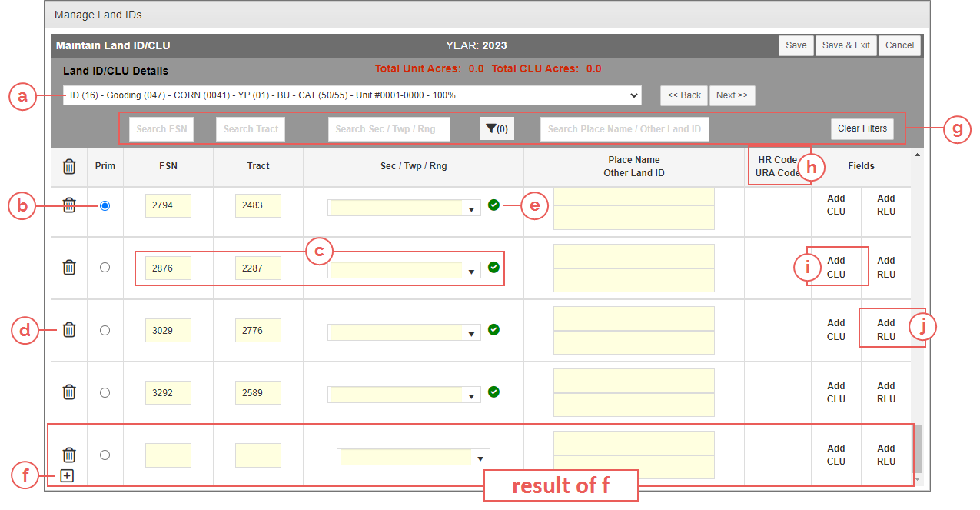The height and width of the screenshot is (510, 980).
Task: Focus the Search Sec / Twp / Rng field
Action: (389, 129)
